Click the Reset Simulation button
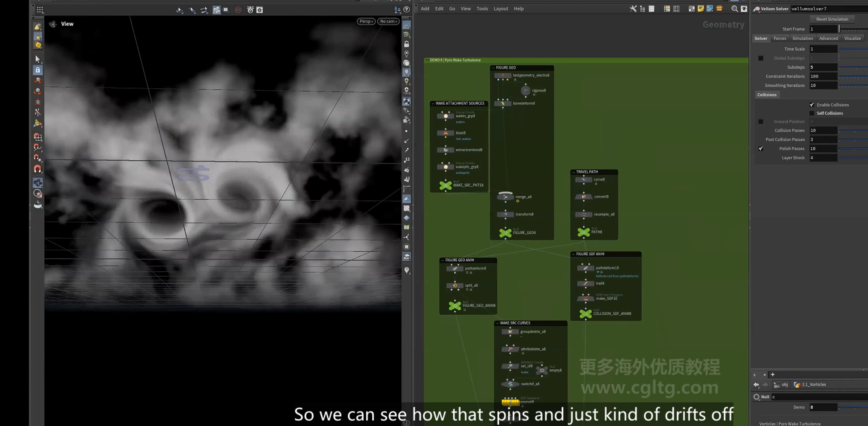The width and height of the screenshot is (868, 426). (832, 19)
